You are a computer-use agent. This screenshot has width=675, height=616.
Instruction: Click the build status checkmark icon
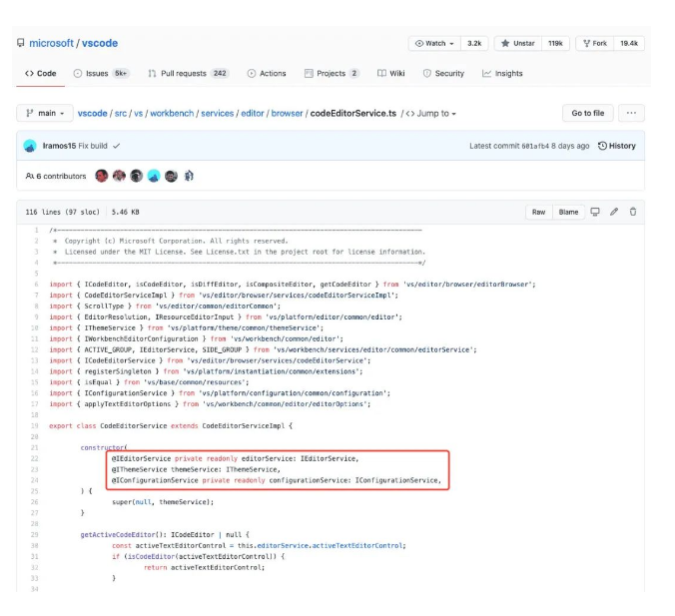(117, 146)
